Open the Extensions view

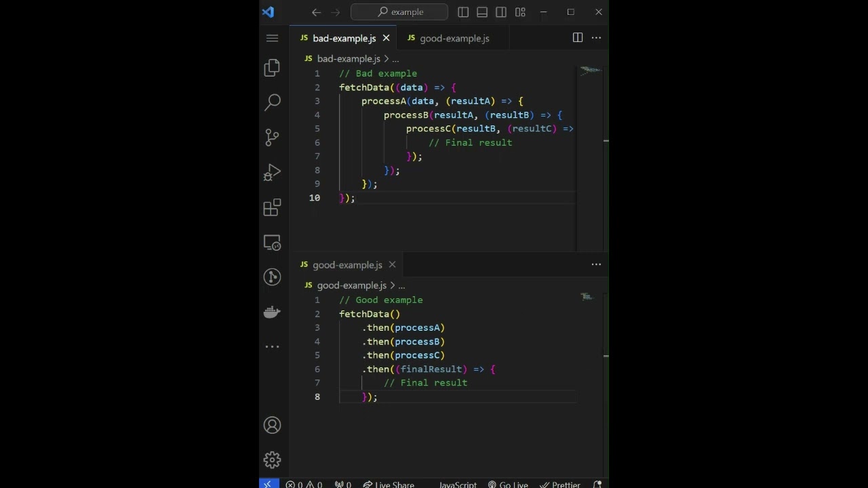272,207
